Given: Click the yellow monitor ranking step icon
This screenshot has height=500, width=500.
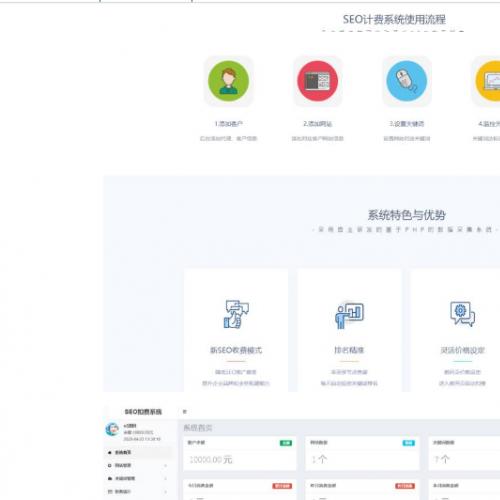Looking at the screenshot, I should click(x=488, y=81).
